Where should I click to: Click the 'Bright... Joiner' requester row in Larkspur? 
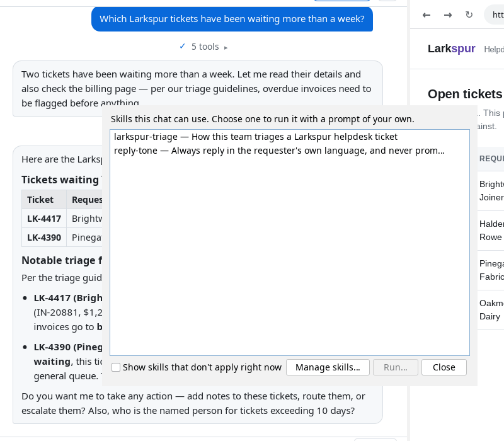(x=491, y=191)
